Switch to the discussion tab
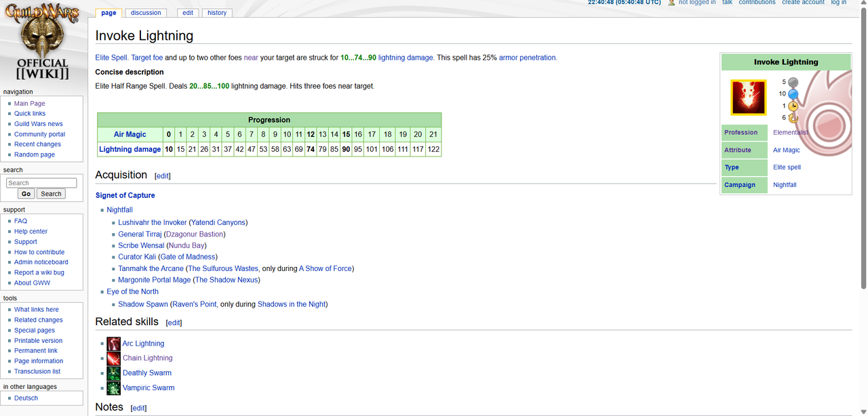The height and width of the screenshot is (416, 868). click(x=146, y=13)
